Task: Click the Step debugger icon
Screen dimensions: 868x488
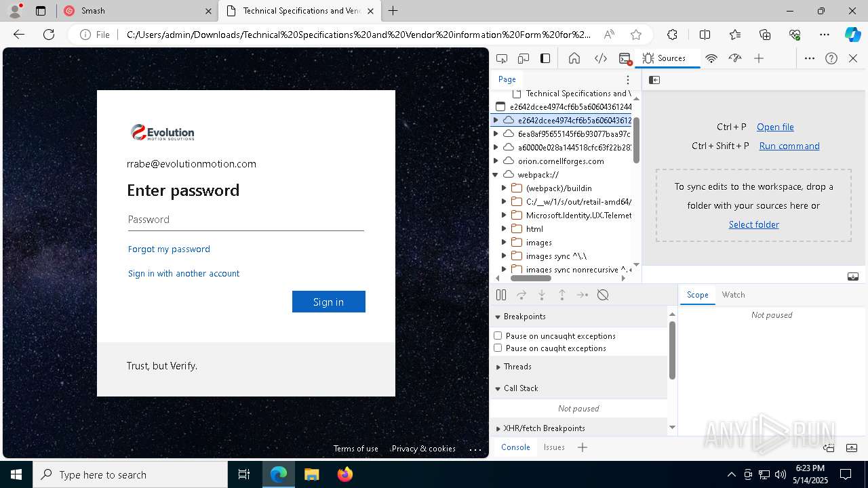Action: (583, 295)
